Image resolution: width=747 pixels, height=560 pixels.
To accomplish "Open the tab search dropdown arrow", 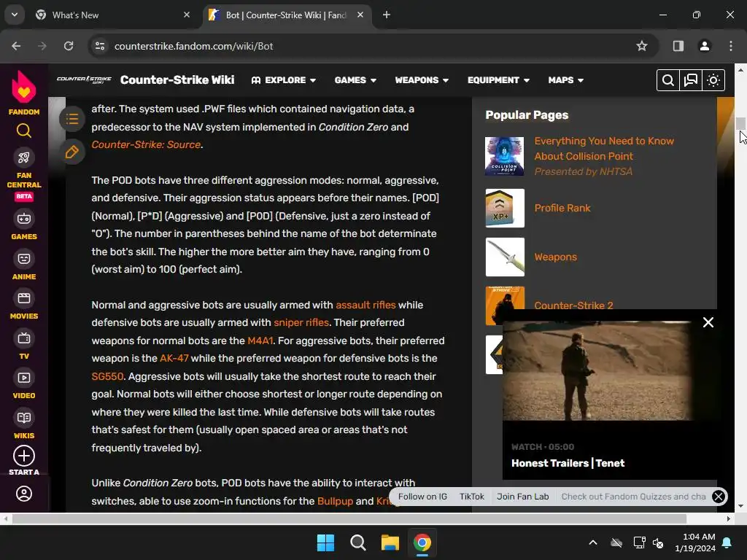I will coord(15,15).
